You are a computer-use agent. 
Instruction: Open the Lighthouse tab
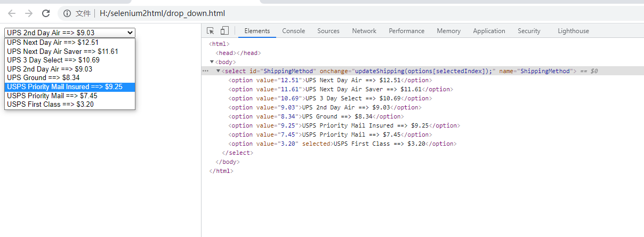pyautogui.click(x=573, y=31)
